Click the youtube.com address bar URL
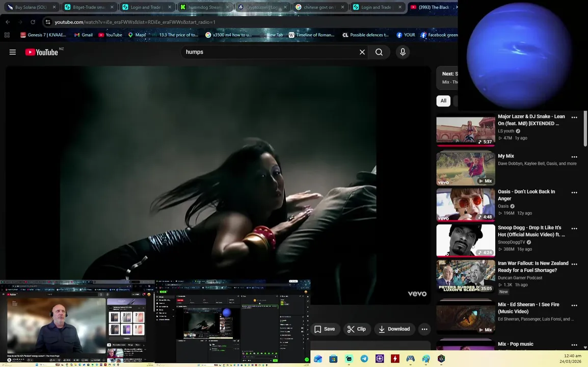The image size is (588, 367). click(135, 22)
